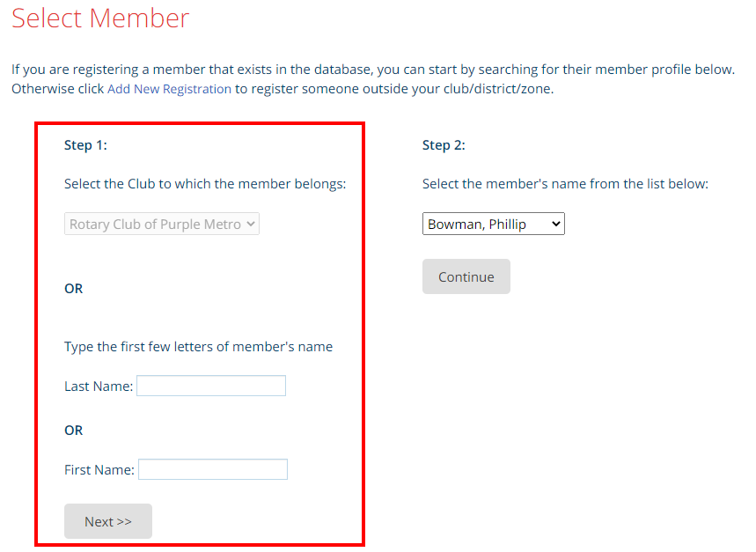Focus the First Name input field
The height and width of the screenshot is (552, 756).
click(212, 469)
